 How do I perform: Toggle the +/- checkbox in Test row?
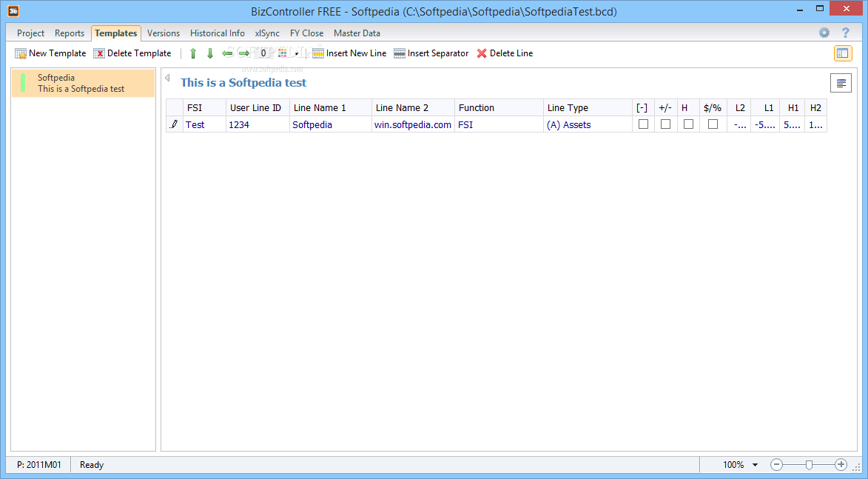tap(665, 124)
